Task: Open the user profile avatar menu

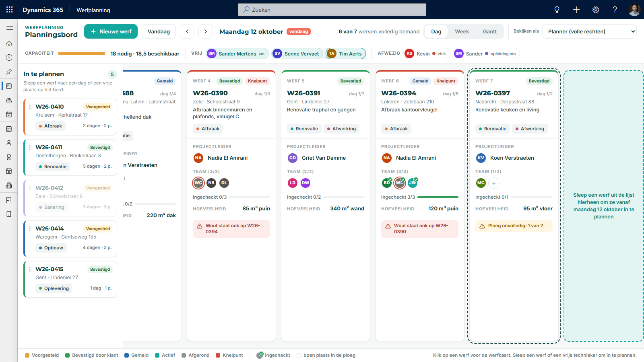Action: coord(634,10)
